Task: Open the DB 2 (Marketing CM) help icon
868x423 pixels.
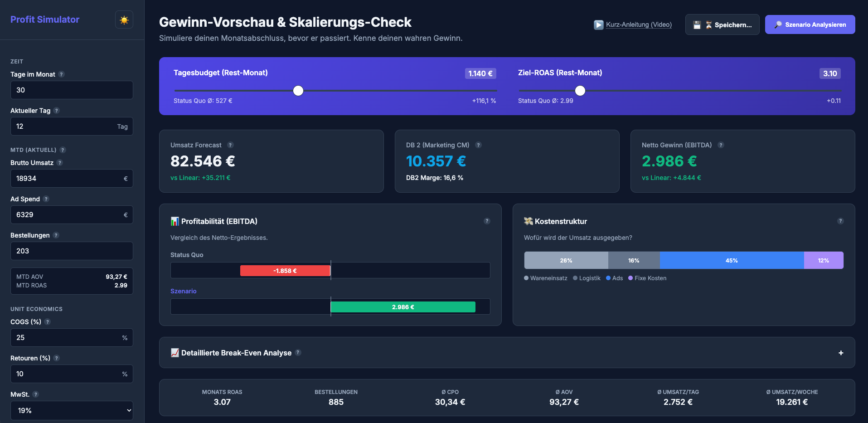Action: point(479,145)
